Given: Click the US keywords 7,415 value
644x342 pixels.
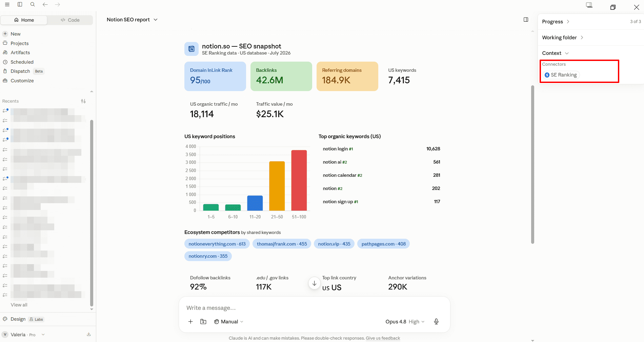Looking at the screenshot, I should (399, 80).
